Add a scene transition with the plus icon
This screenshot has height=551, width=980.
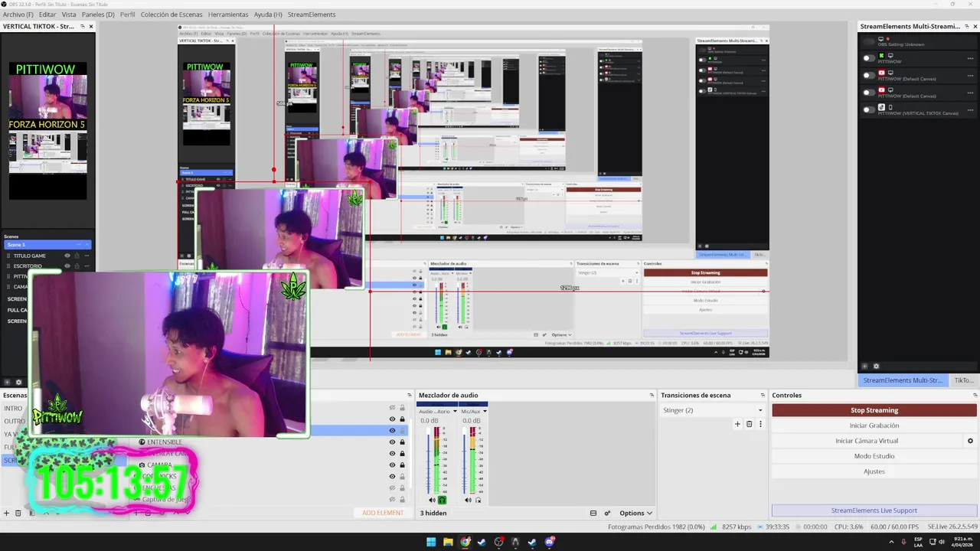pos(738,424)
